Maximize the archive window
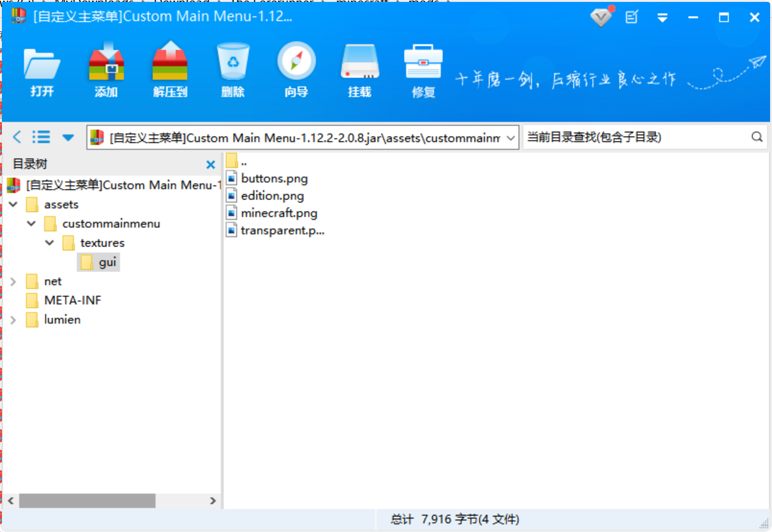772x532 pixels. point(724,18)
